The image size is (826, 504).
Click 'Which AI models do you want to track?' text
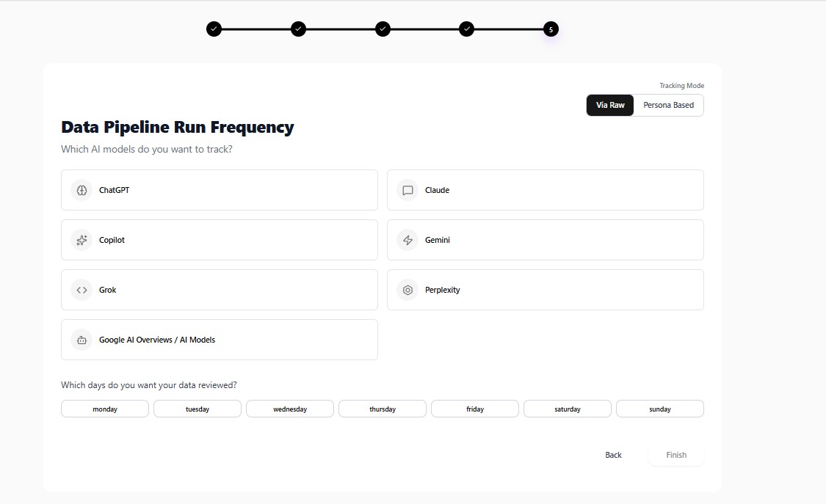point(146,150)
